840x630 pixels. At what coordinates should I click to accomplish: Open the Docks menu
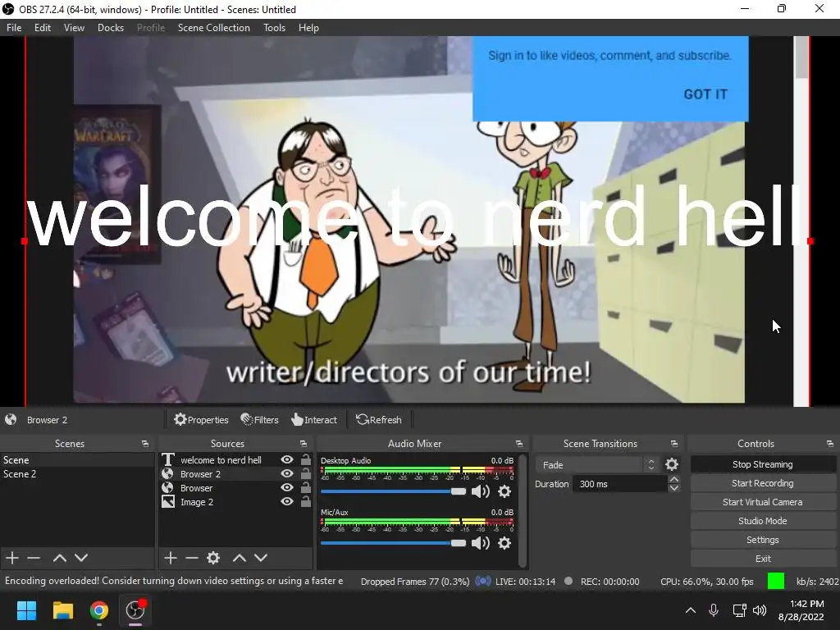[111, 28]
